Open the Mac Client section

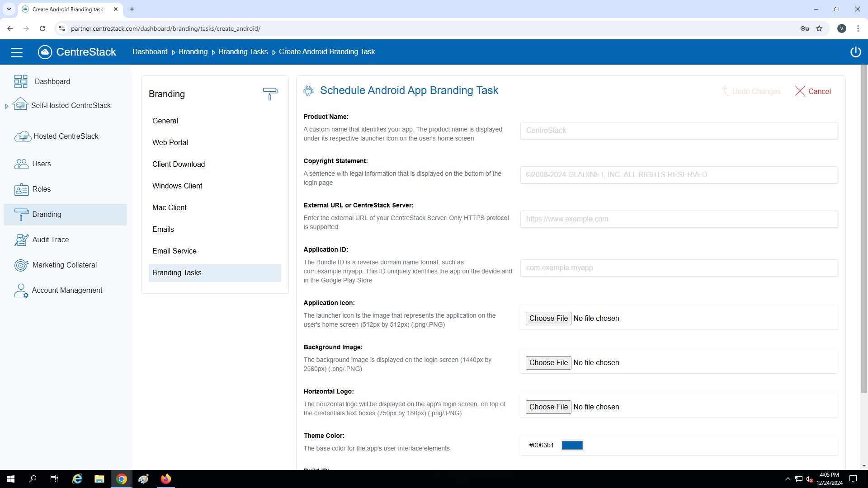(x=215, y=207)
